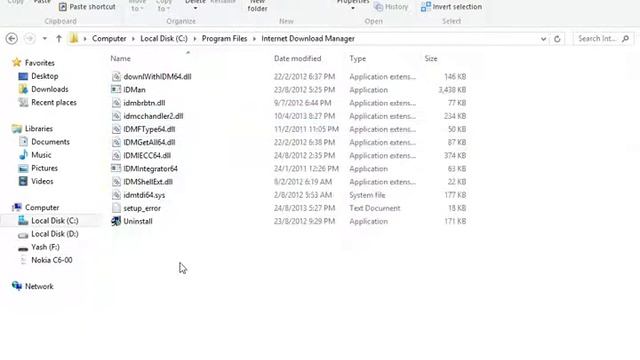
Task: Select the IDMan application icon
Action: (116, 89)
